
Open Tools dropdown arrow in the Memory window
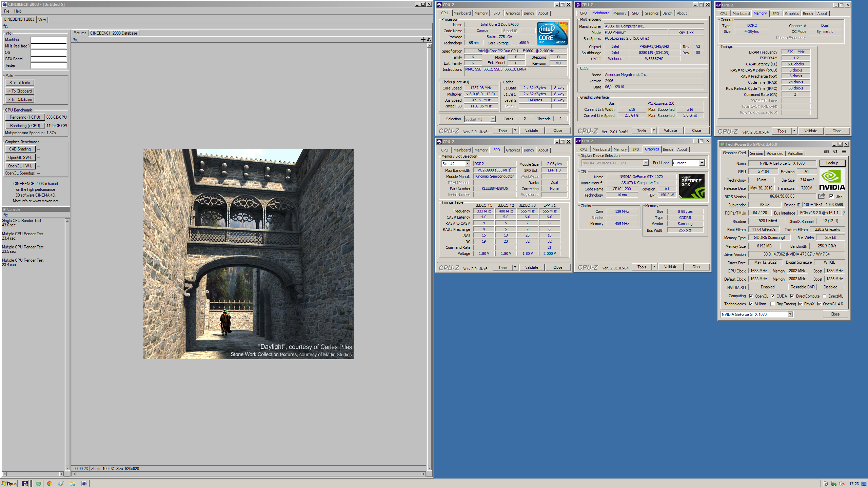[794, 131]
